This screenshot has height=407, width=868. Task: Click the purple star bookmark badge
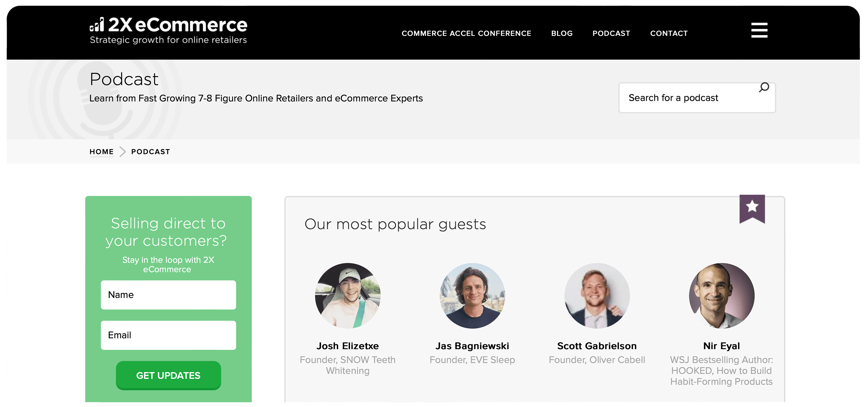pyautogui.click(x=752, y=209)
